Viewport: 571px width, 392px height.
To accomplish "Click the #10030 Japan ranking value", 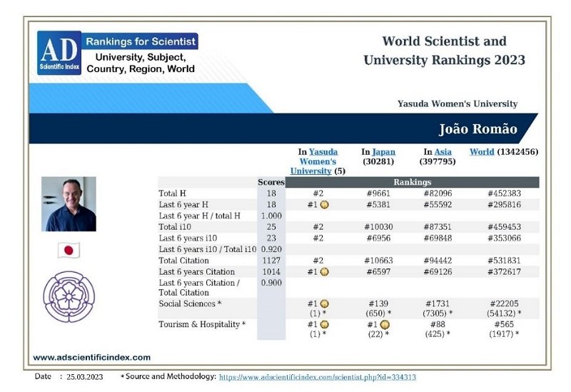I will [x=378, y=227].
